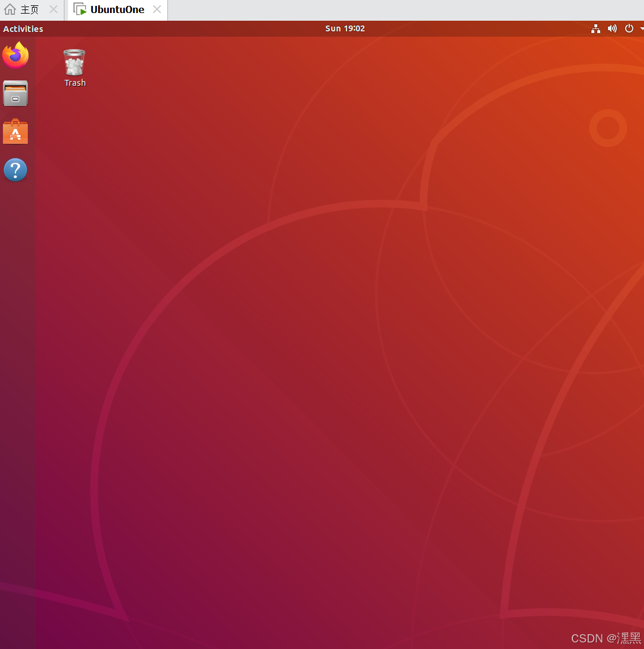Image resolution: width=644 pixels, height=649 pixels.
Task: Launch Firefox from the dock
Action: click(15, 55)
